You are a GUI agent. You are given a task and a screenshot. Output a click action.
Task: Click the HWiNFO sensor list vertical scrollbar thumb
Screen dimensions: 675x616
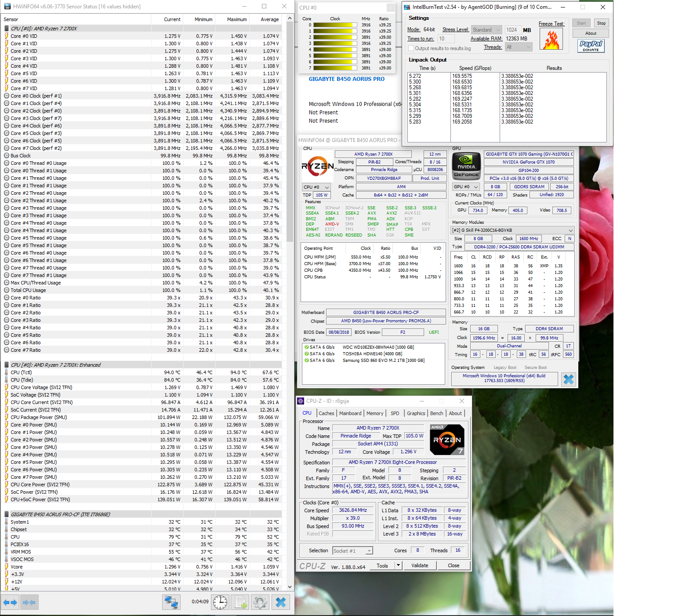click(x=290, y=131)
